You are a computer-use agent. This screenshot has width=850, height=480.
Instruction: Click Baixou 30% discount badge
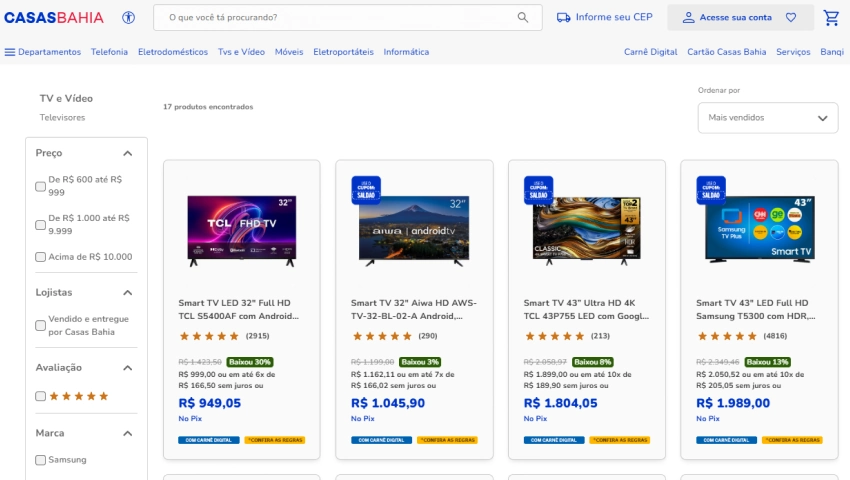[249, 362]
